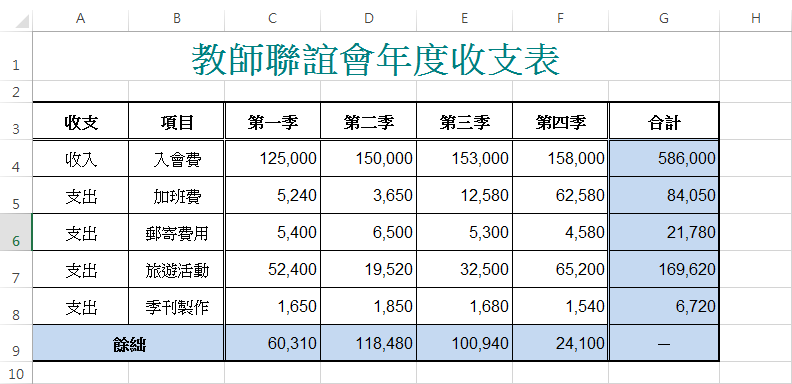This screenshot has height=384, width=792.
Task: Click cell with value 150,000
Action: (x=369, y=159)
